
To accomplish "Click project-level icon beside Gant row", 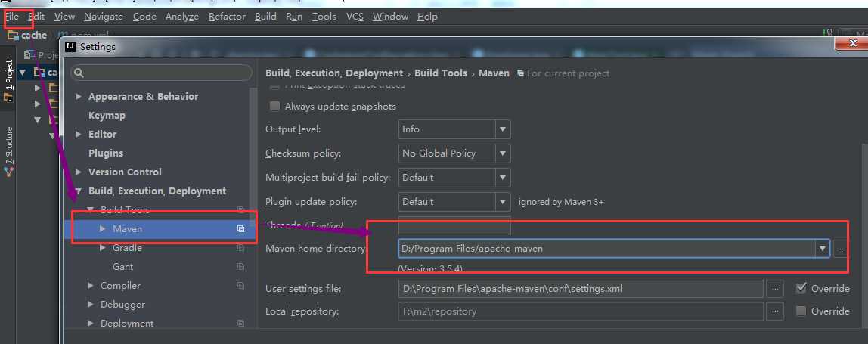I will click(240, 266).
